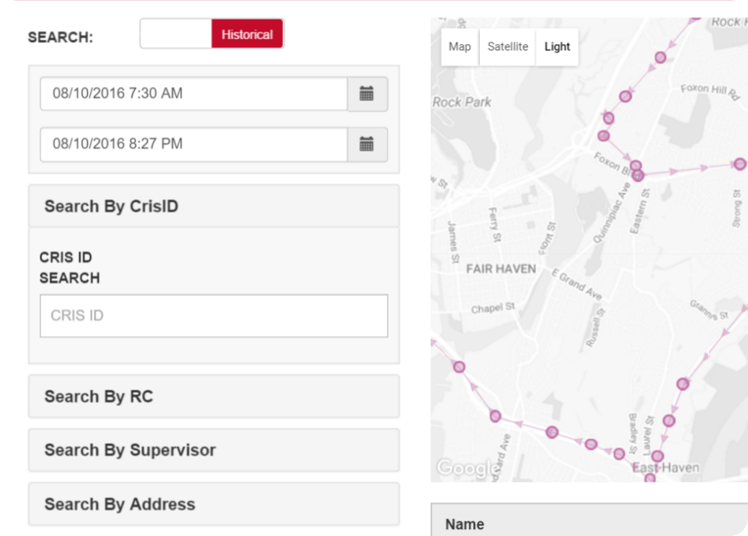
Task: Click the leftmost route marker under Chapel St
Action: 459,367
